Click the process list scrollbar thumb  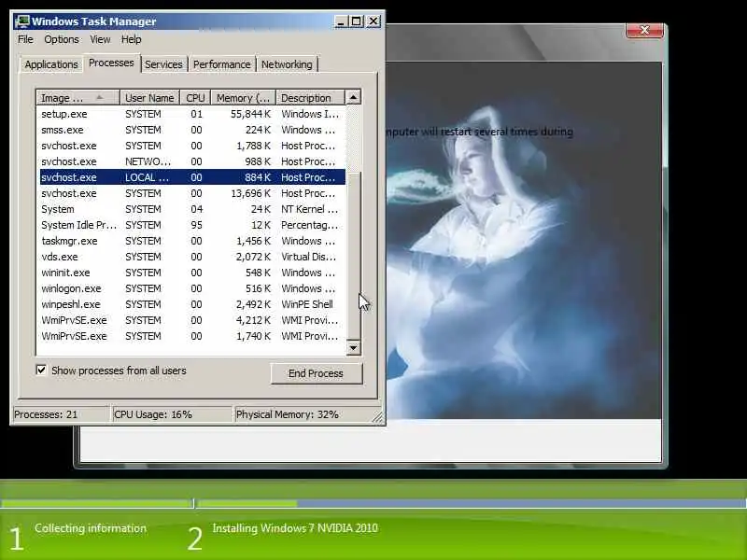(353, 255)
